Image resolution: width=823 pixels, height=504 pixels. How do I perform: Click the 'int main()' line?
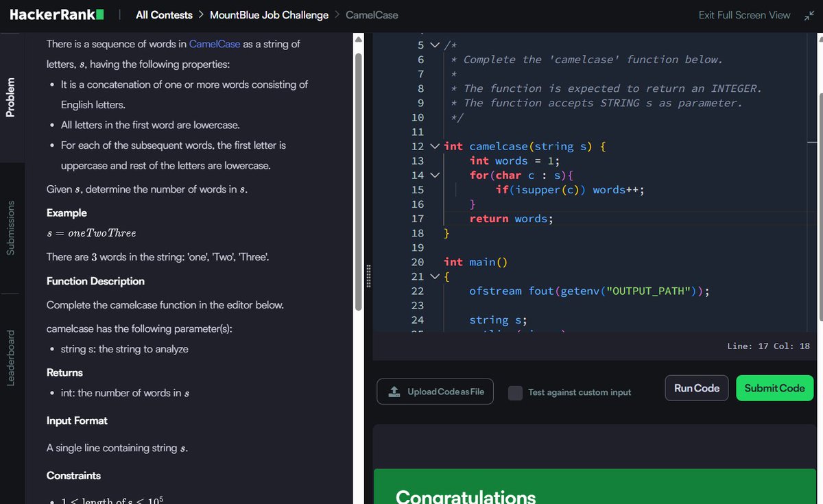tap(475, 262)
